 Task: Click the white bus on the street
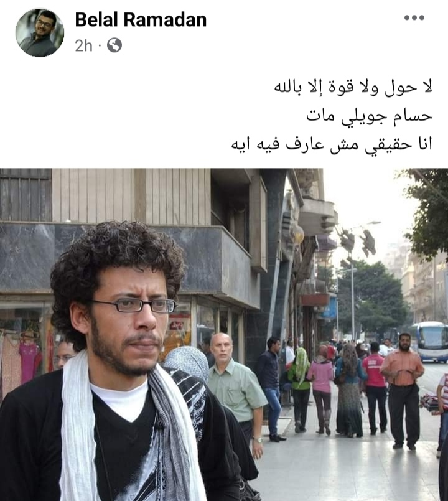(430, 342)
